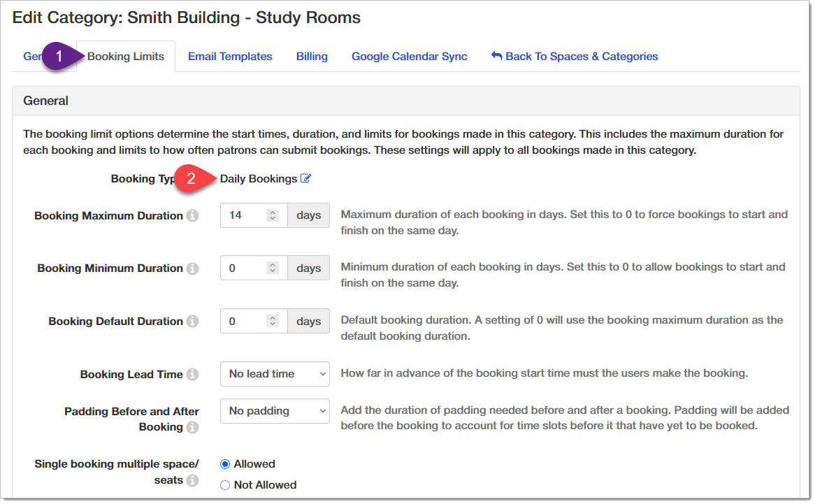Open the Google Calendar Sync tab

coord(409,57)
